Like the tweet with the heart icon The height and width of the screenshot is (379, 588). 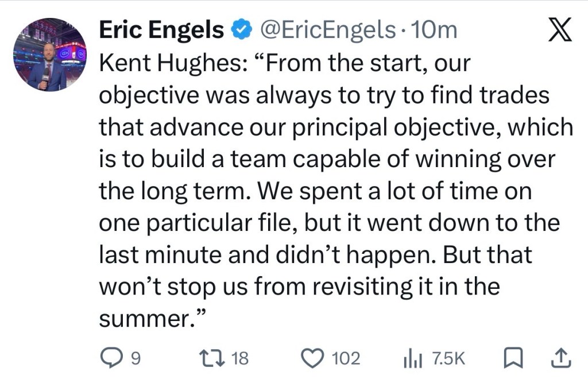click(312, 359)
